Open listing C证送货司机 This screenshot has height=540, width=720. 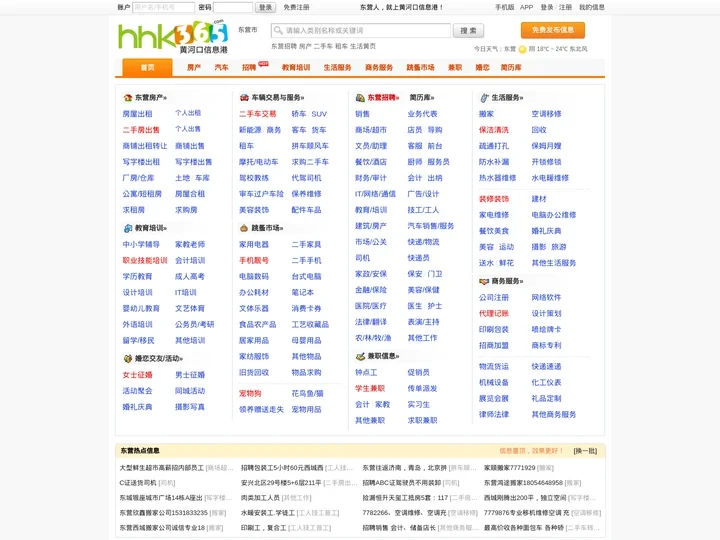click(x=138, y=483)
